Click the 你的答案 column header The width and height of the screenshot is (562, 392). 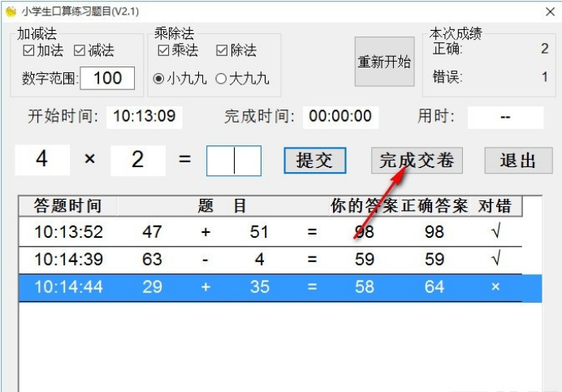pos(364,206)
